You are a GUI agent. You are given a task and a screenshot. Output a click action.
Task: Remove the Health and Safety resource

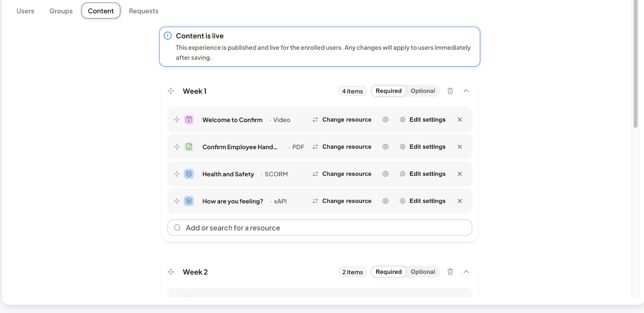coord(460,174)
